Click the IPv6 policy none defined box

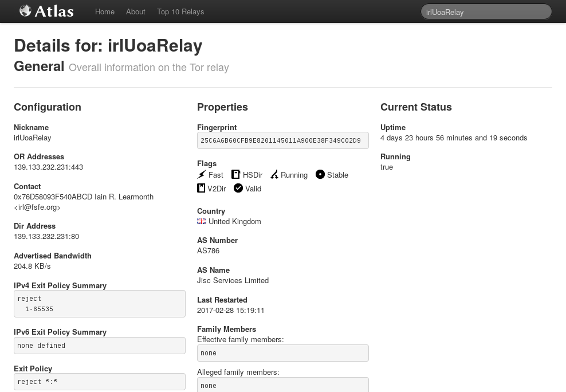[99, 346]
